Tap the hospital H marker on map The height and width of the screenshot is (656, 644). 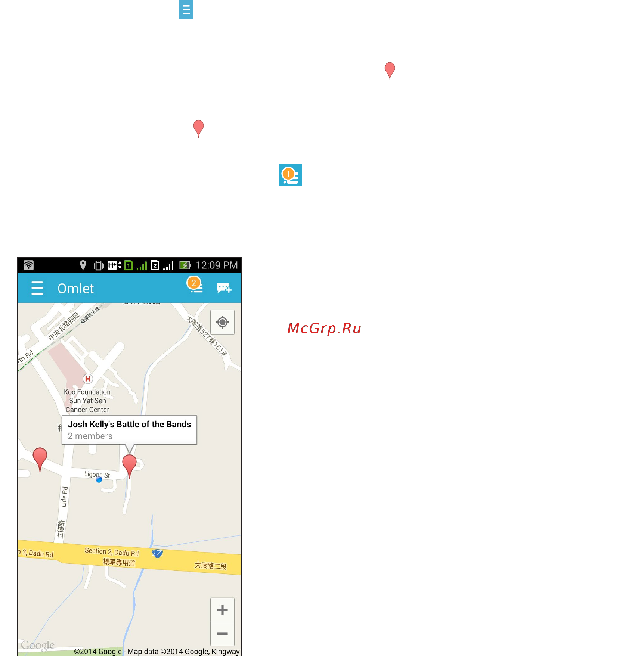coord(87,379)
